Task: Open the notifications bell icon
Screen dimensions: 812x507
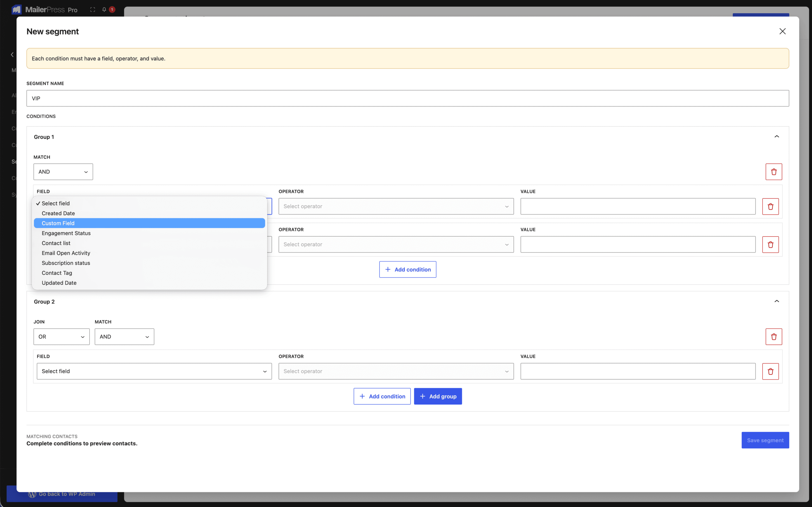Action: (x=104, y=10)
